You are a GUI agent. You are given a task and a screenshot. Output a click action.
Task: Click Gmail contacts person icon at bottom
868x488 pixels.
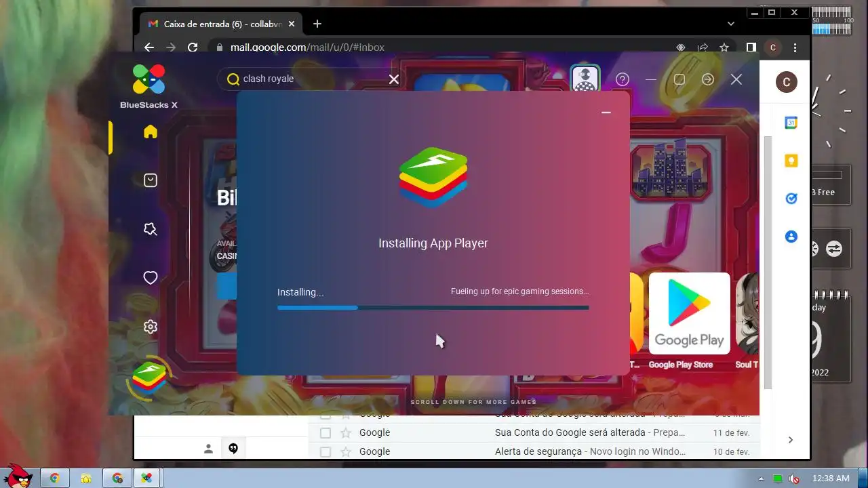pyautogui.click(x=208, y=449)
